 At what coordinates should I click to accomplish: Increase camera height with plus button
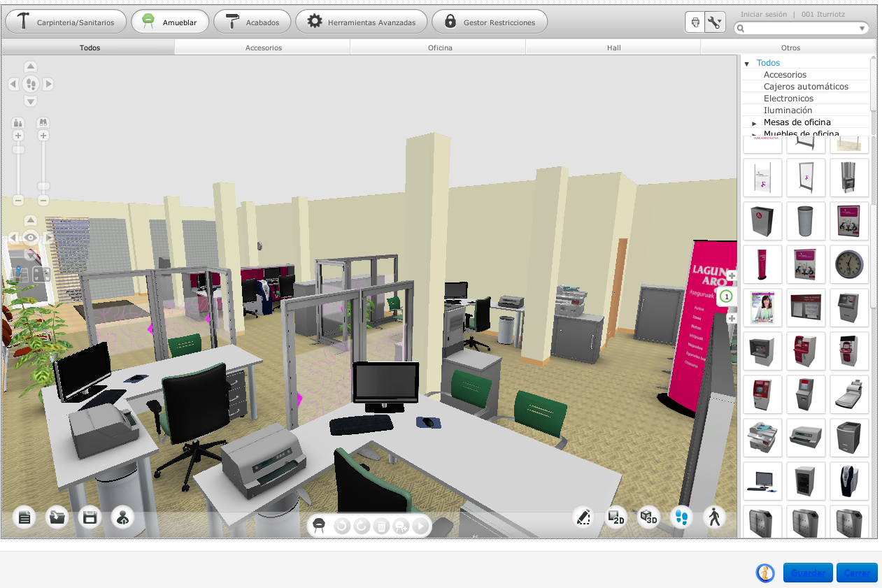pyautogui.click(x=19, y=136)
